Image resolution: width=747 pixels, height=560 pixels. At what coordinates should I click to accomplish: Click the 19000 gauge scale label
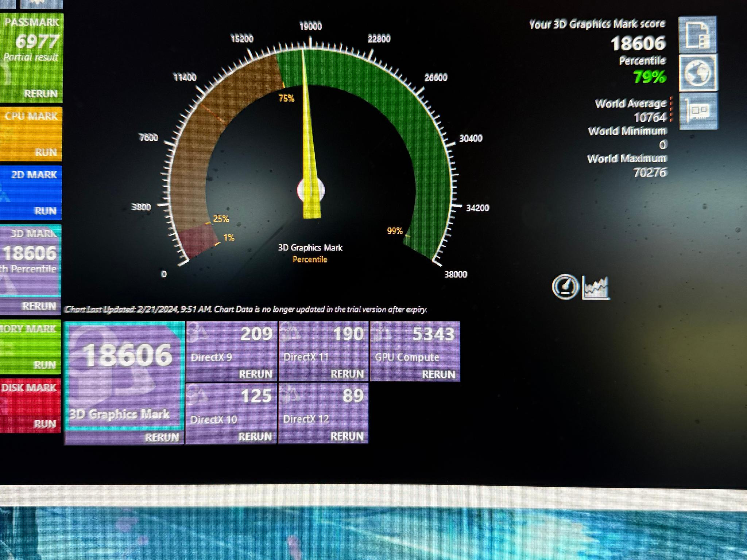click(310, 26)
